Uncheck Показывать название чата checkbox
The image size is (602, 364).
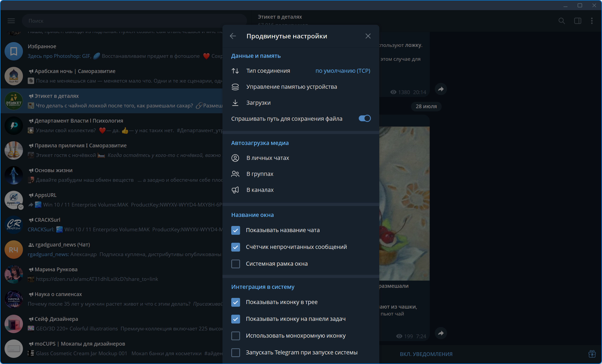click(236, 230)
